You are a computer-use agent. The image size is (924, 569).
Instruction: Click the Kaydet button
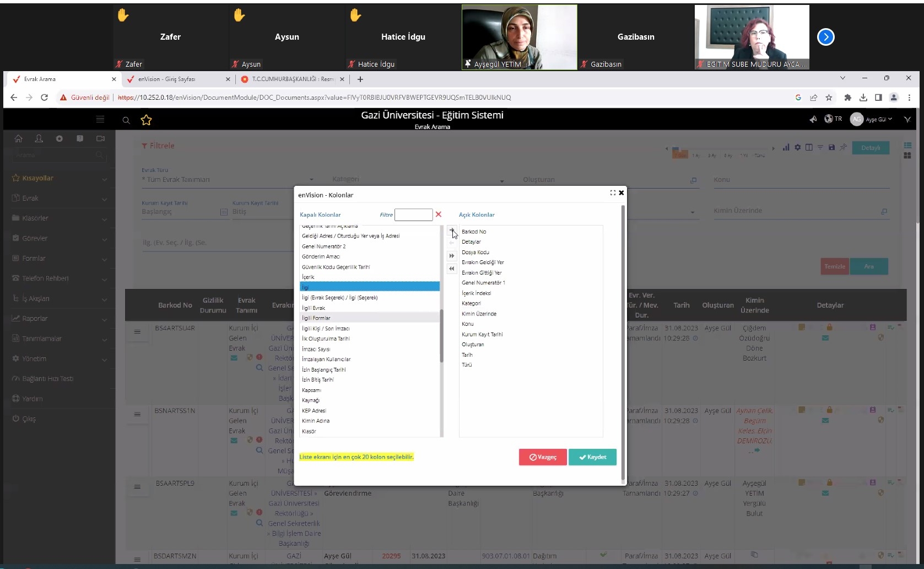(592, 457)
